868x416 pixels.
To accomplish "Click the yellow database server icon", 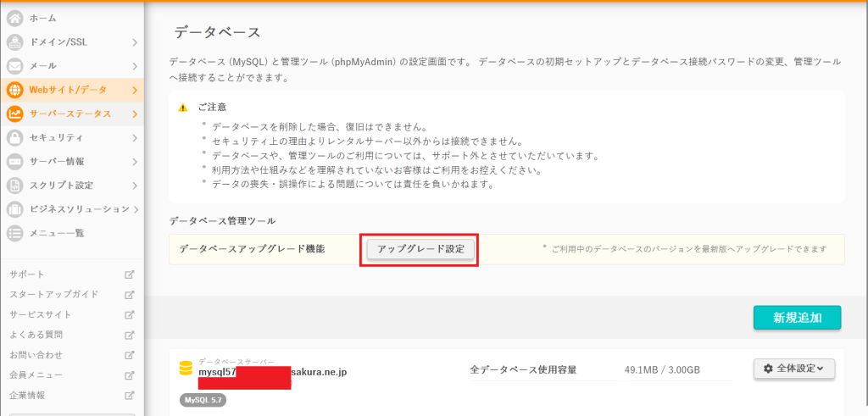I will coord(186,369).
